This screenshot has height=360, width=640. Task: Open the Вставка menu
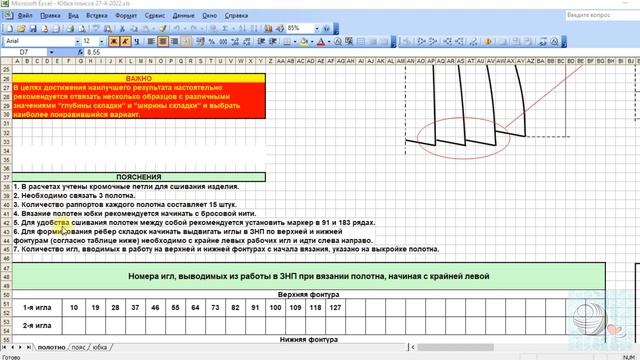point(97,16)
